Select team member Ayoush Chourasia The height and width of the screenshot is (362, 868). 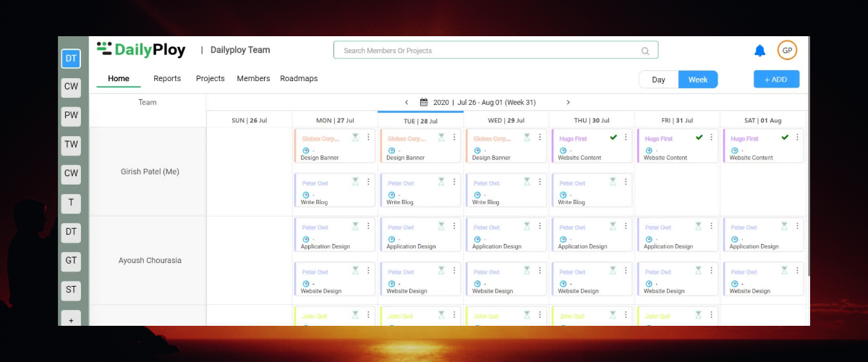pyautogui.click(x=150, y=261)
